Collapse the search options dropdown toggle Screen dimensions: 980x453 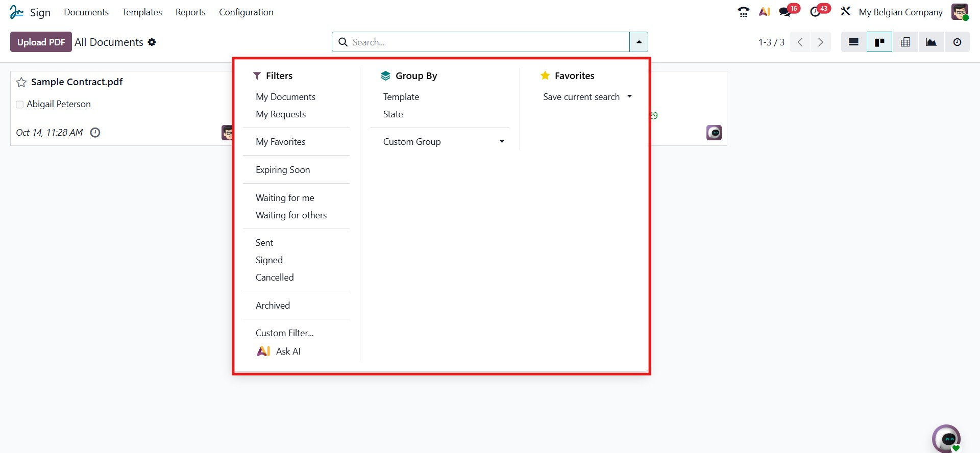coord(639,42)
